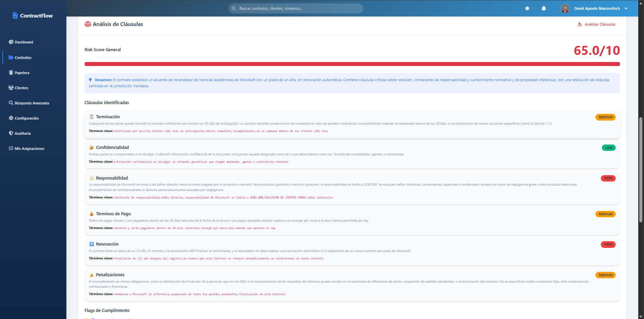The width and height of the screenshot is (644, 319).
Task: Click the Términos de Pago money bag icon
Action: tap(91, 214)
